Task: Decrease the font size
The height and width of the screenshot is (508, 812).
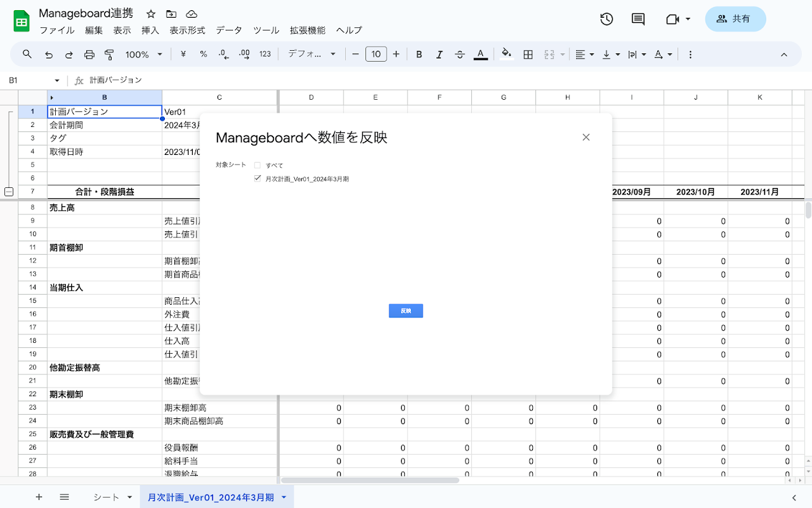Action: click(x=355, y=55)
